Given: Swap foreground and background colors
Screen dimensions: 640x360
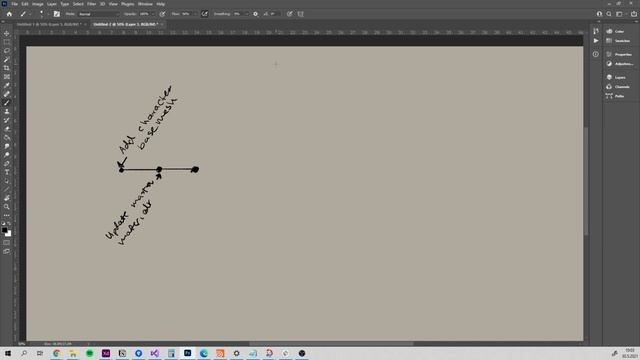Looking at the screenshot, I should (x=9, y=224).
